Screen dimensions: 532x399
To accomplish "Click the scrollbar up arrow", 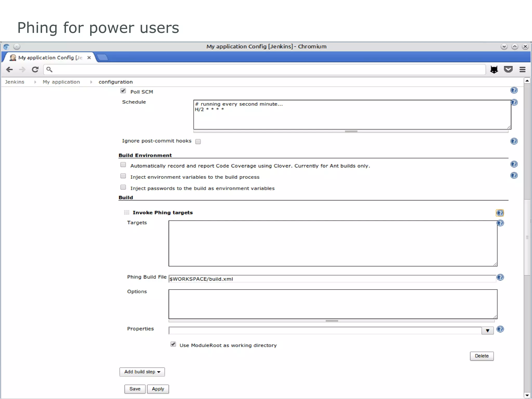I will coord(527,81).
